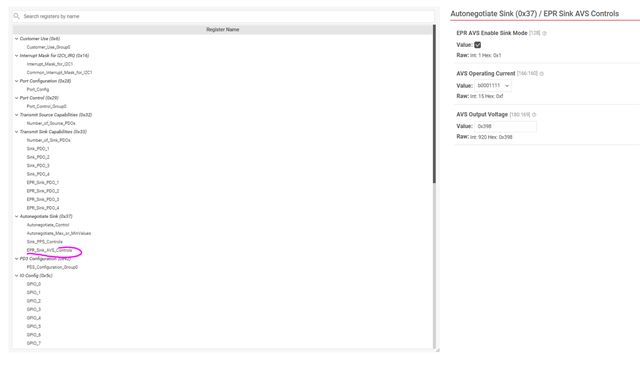Open Port_Control_Group0 register

click(47, 106)
